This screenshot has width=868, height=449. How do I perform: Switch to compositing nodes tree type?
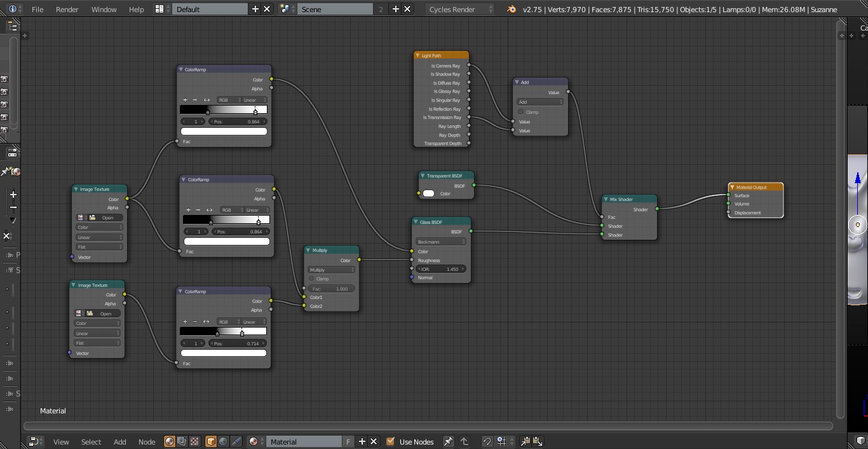tap(182, 441)
